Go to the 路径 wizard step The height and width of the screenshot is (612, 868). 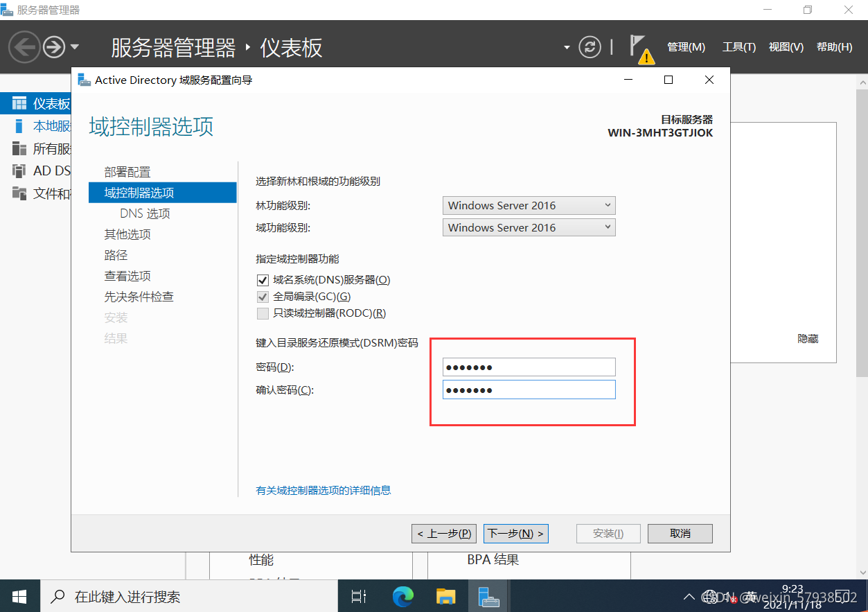point(116,255)
